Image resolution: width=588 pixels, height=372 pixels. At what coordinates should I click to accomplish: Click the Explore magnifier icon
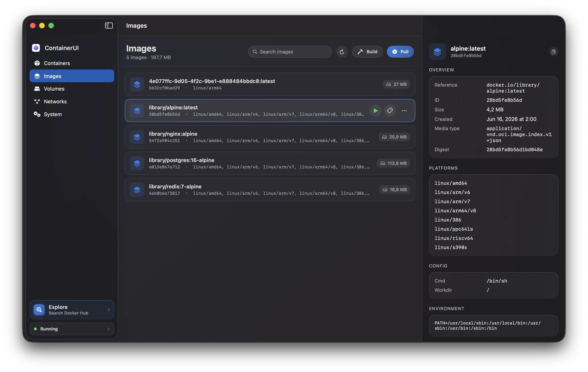click(x=39, y=310)
